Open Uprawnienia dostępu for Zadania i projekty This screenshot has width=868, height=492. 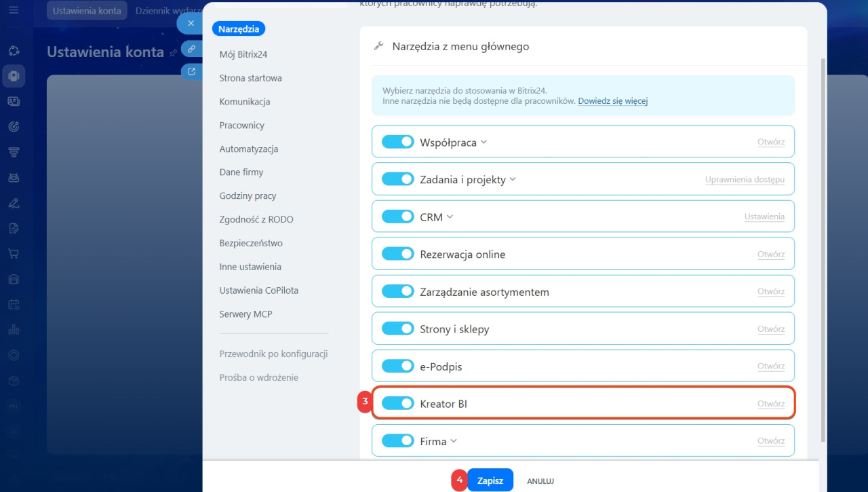click(745, 180)
